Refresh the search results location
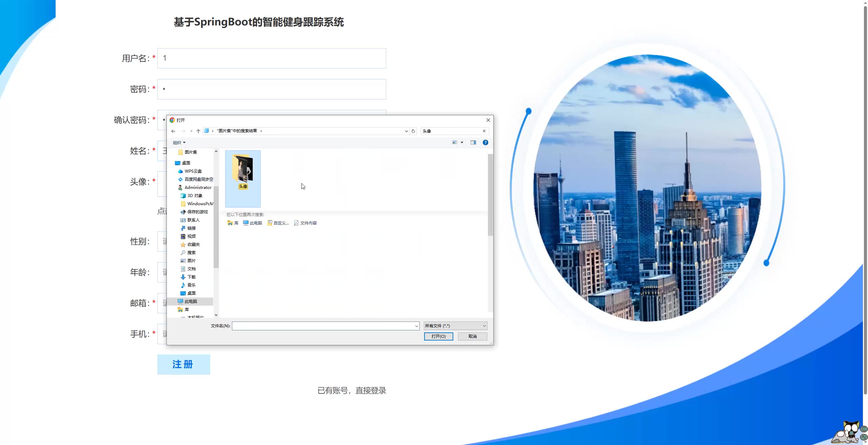 413,131
